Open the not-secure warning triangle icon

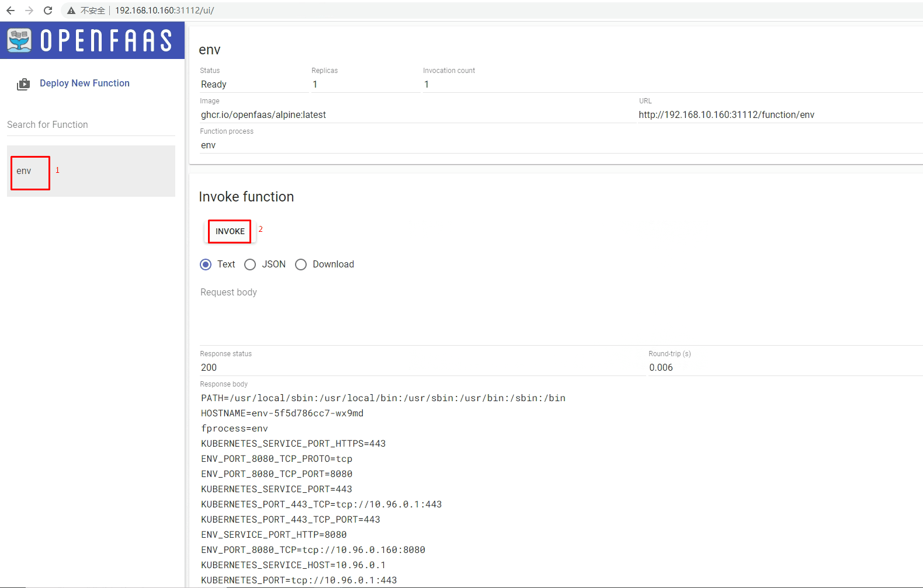(71, 11)
